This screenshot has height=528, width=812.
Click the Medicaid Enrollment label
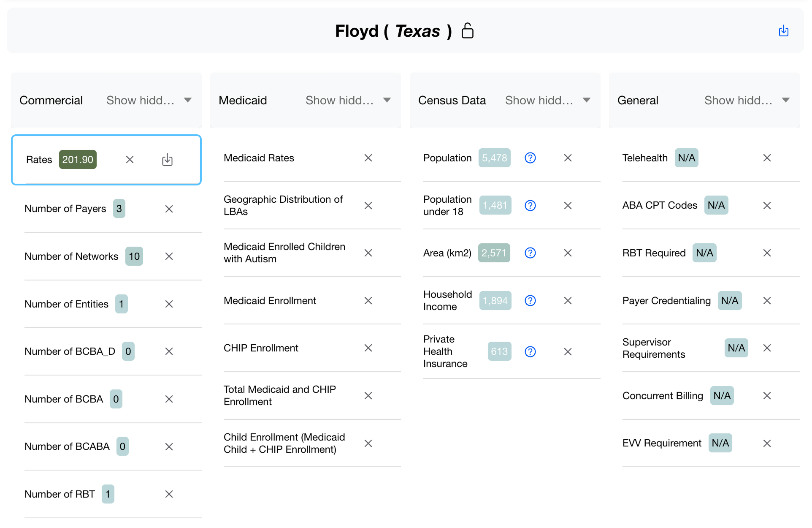coord(270,301)
